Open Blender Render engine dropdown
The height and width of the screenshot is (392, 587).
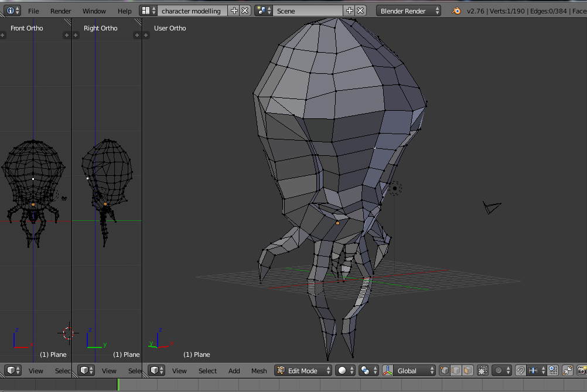click(x=409, y=11)
